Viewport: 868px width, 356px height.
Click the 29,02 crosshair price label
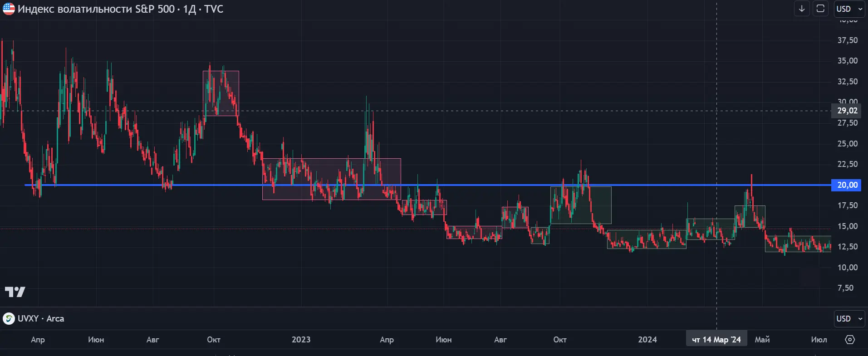(846, 111)
